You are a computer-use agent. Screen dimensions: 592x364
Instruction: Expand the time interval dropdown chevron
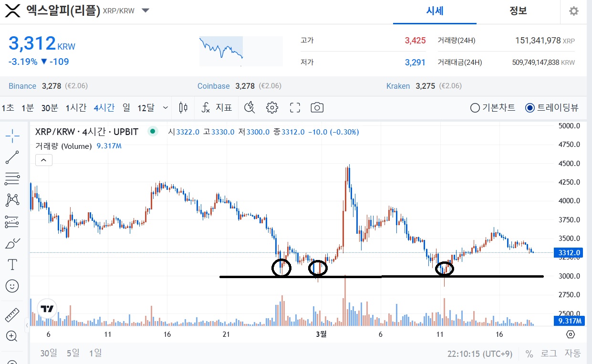click(166, 108)
